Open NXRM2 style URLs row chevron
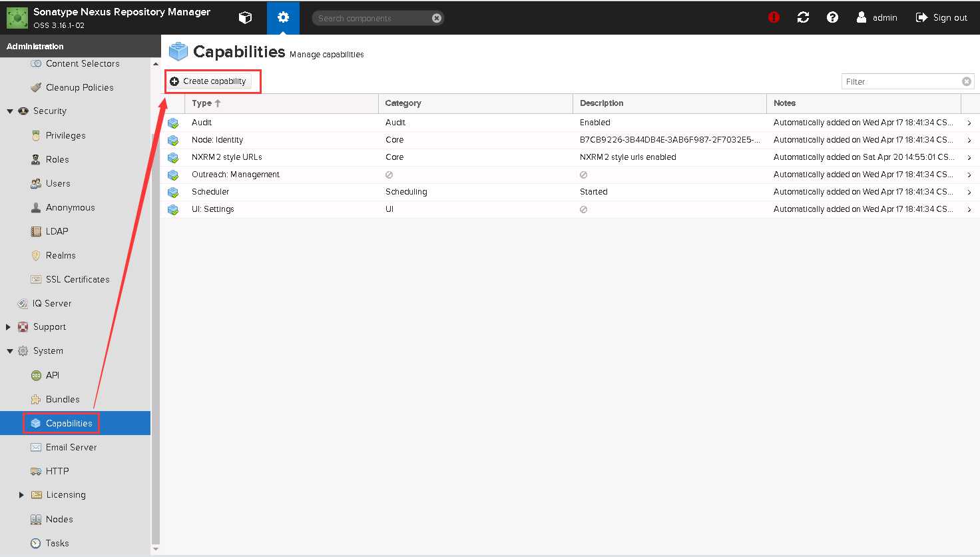 [x=969, y=157]
